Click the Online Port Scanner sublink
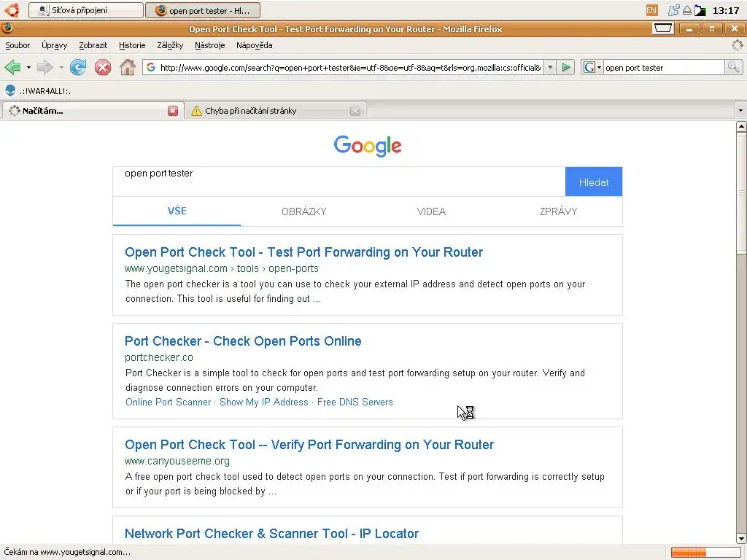The width and height of the screenshot is (747, 560). click(x=169, y=402)
